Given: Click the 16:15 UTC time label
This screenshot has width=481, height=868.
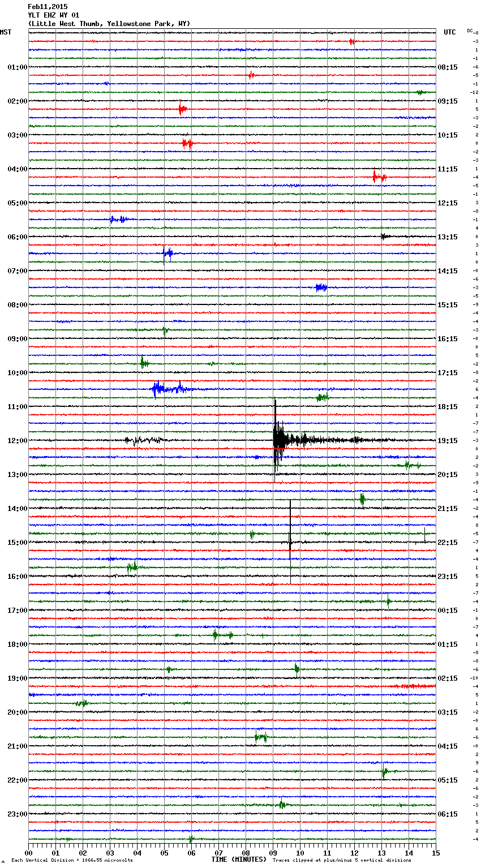Looking at the screenshot, I should (x=448, y=339).
